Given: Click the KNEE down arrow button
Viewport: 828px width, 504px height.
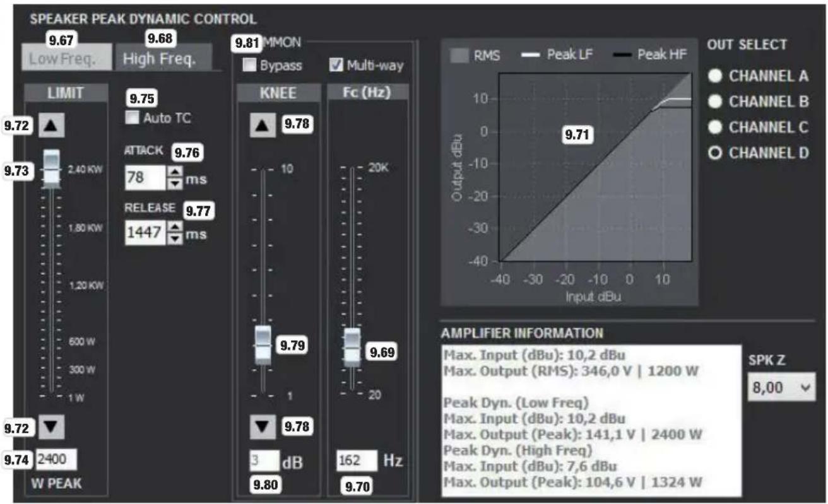Looking at the screenshot, I should coord(264,428).
